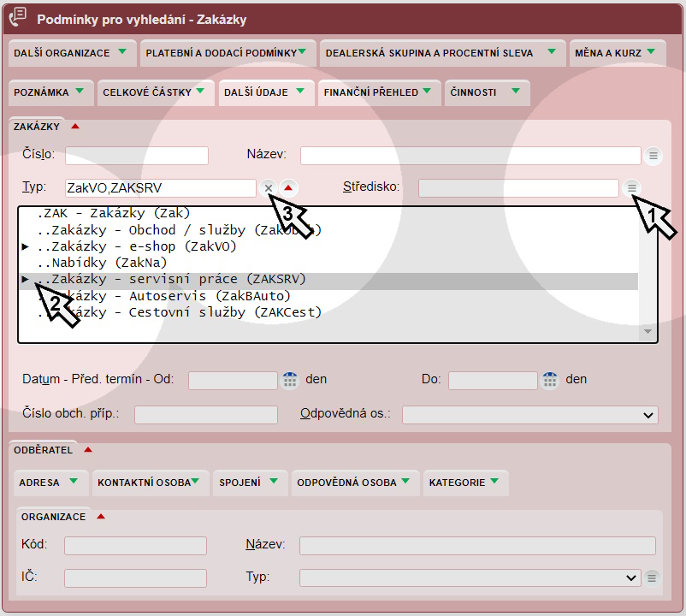Click the list icon beside Název field
This screenshot has width=686, height=616.
coord(653,156)
